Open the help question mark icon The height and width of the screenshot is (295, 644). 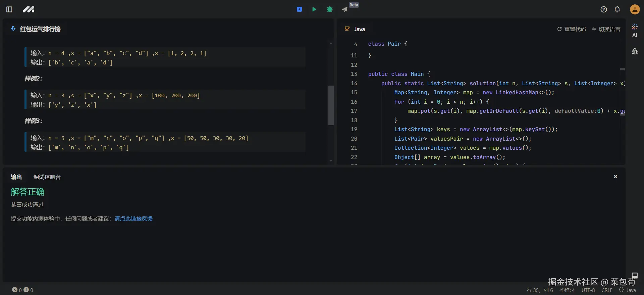click(604, 9)
